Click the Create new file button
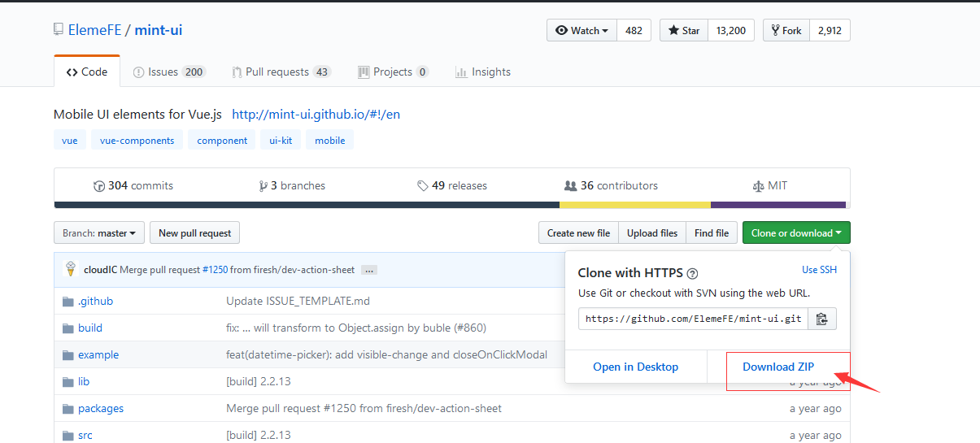This screenshot has height=443, width=980. click(x=578, y=233)
